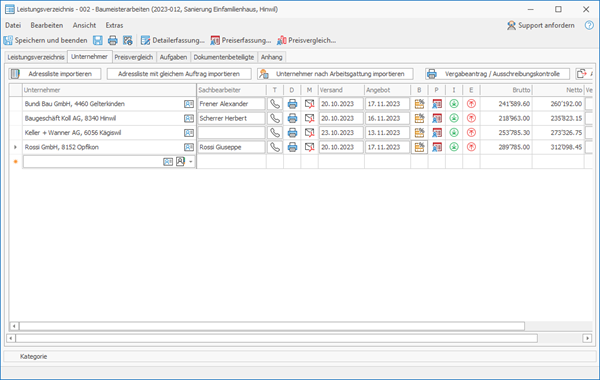The width and height of the screenshot is (600, 380).
Task: Click the conditions B icon for Rossi GmbH
Action: tap(419, 147)
